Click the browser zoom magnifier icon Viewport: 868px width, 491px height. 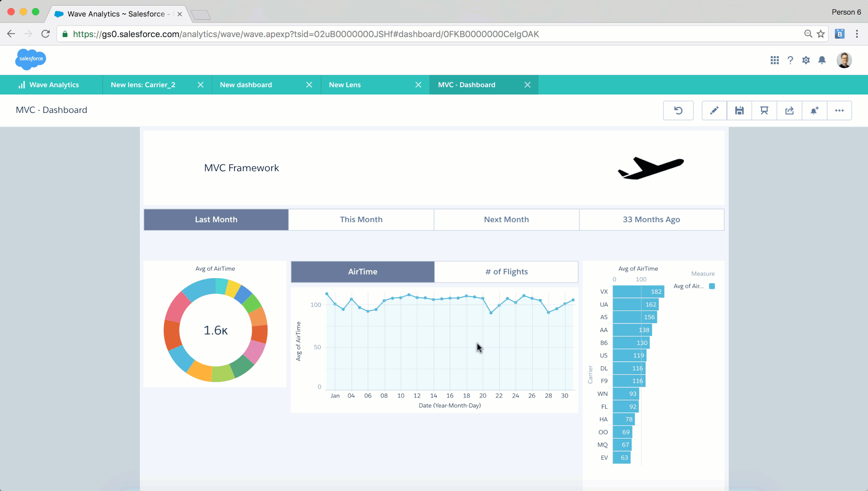click(808, 34)
